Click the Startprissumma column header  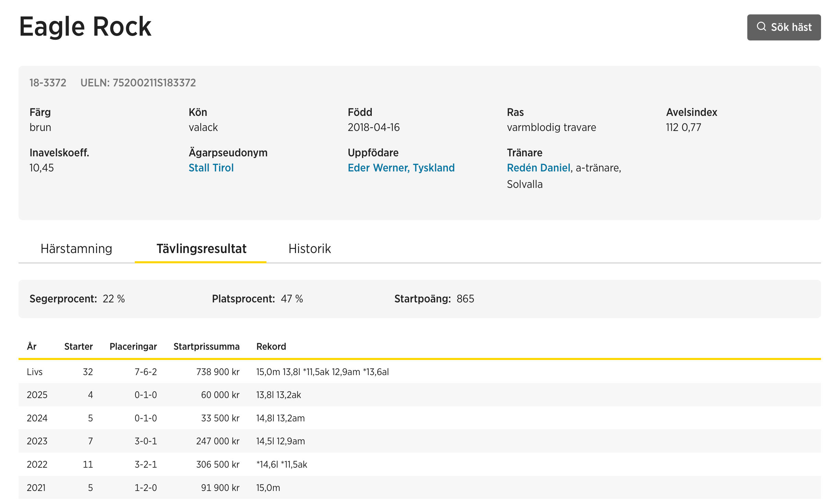[x=206, y=346]
